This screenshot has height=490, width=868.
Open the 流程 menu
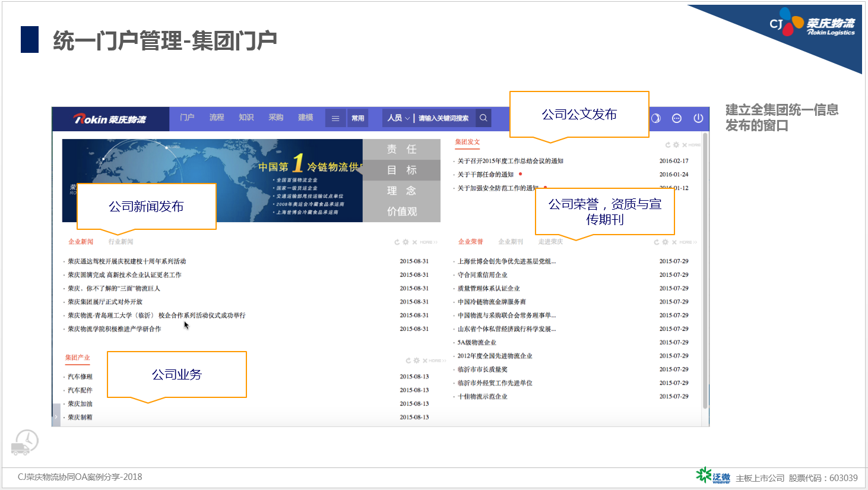217,118
